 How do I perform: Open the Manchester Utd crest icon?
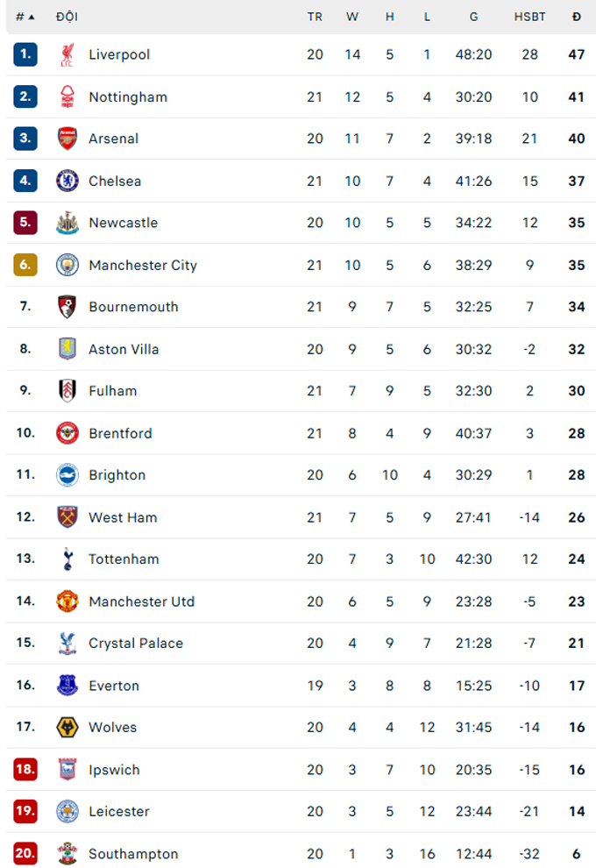67,601
